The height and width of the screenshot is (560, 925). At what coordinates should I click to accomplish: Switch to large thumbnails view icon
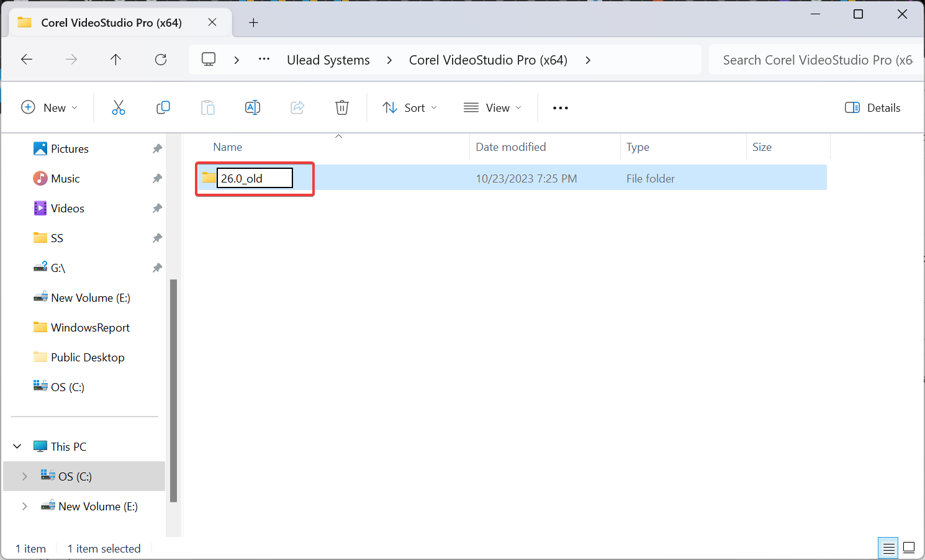909,548
